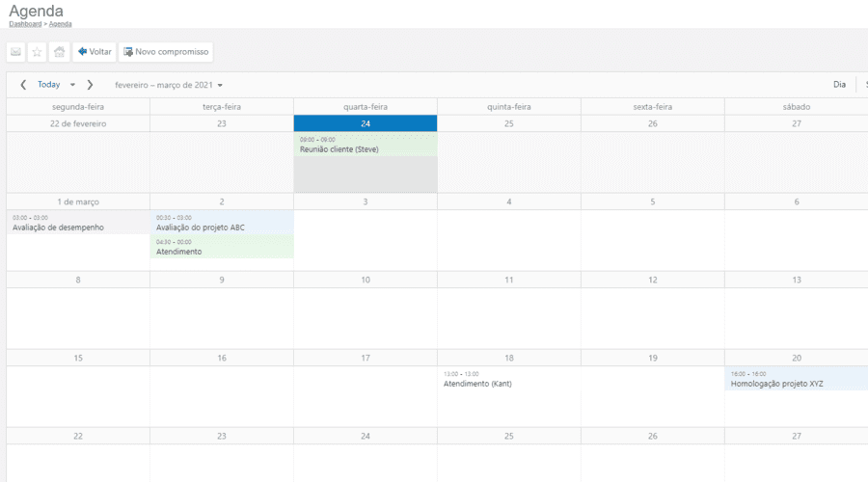The image size is (868, 482).
Task: Click the star favorite icon
Action: 37,52
